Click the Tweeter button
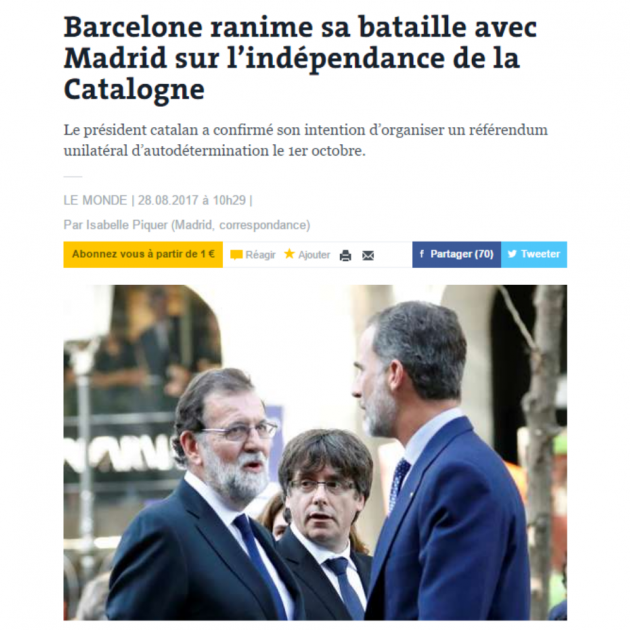 534,254
